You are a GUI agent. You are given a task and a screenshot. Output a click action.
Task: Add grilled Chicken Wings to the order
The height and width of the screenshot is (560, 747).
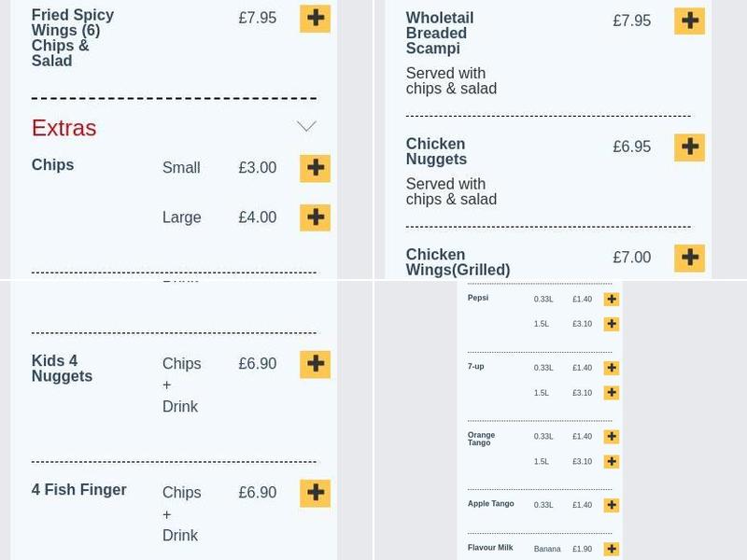pos(690,258)
